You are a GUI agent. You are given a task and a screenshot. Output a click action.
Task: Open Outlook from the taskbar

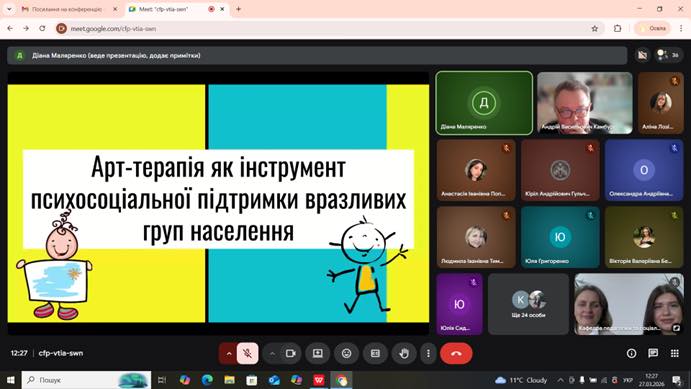tap(274, 380)
